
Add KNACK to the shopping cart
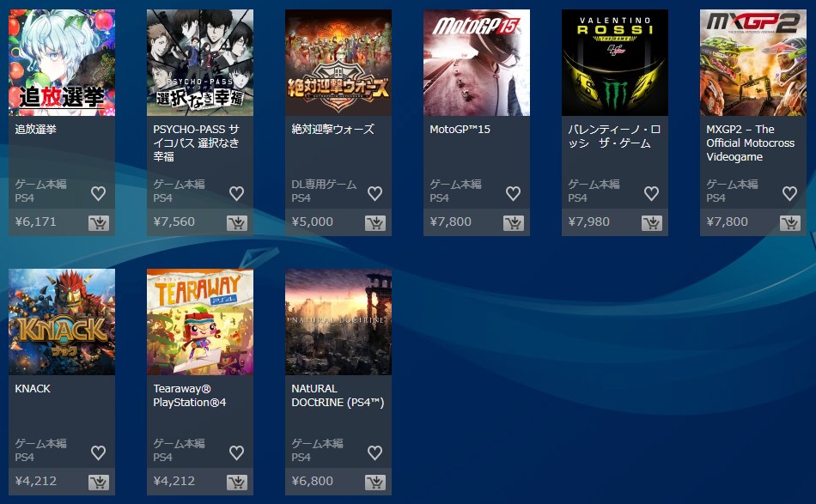(99, 483)
